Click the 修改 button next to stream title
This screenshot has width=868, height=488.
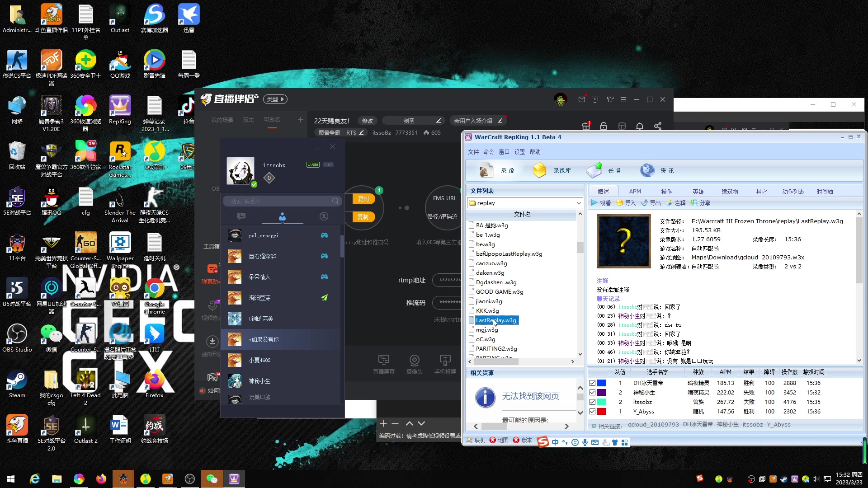click(x=367, y=121)
